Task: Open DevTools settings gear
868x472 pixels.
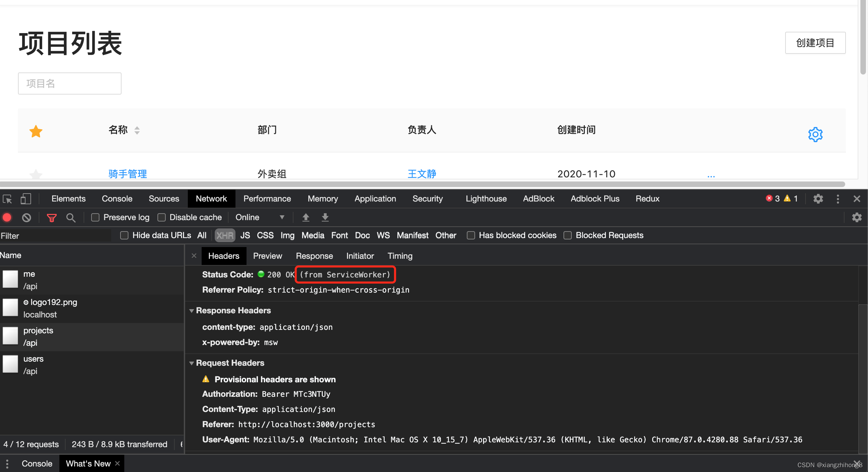Action: 818,198
